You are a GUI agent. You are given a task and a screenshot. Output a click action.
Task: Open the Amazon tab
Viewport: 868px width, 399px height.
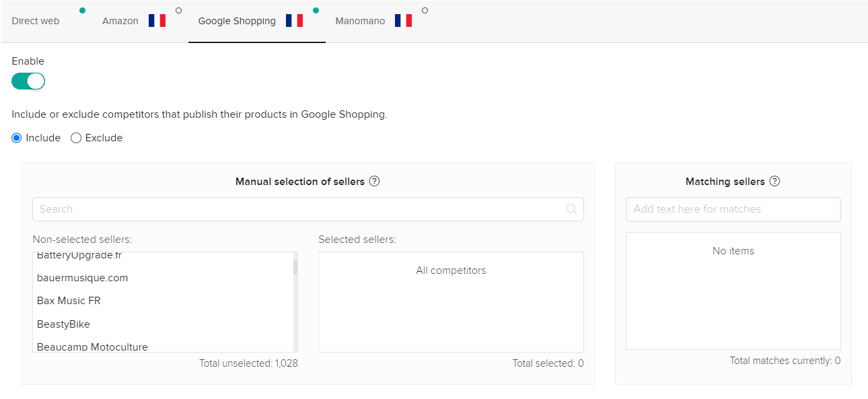[120, 21]
